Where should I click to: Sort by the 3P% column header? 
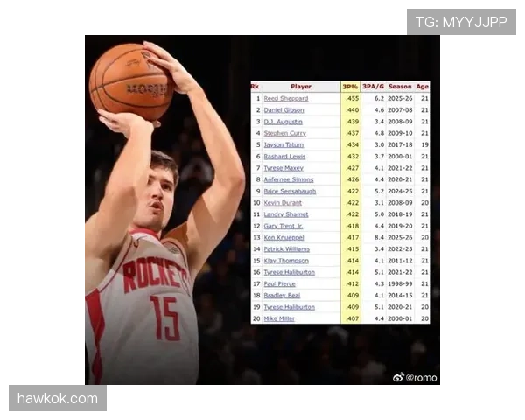[350, 87]
